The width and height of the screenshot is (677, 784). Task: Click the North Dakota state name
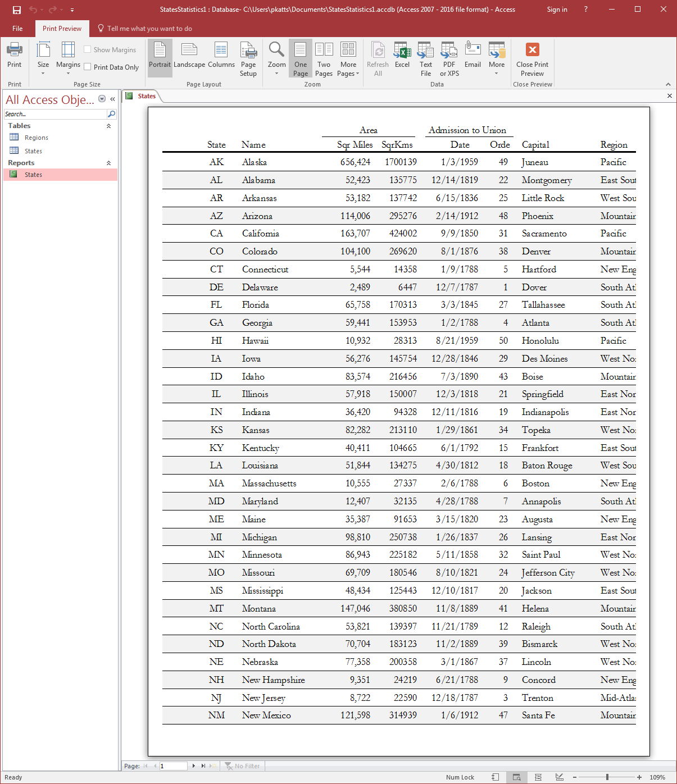click(x=269, y=644)
